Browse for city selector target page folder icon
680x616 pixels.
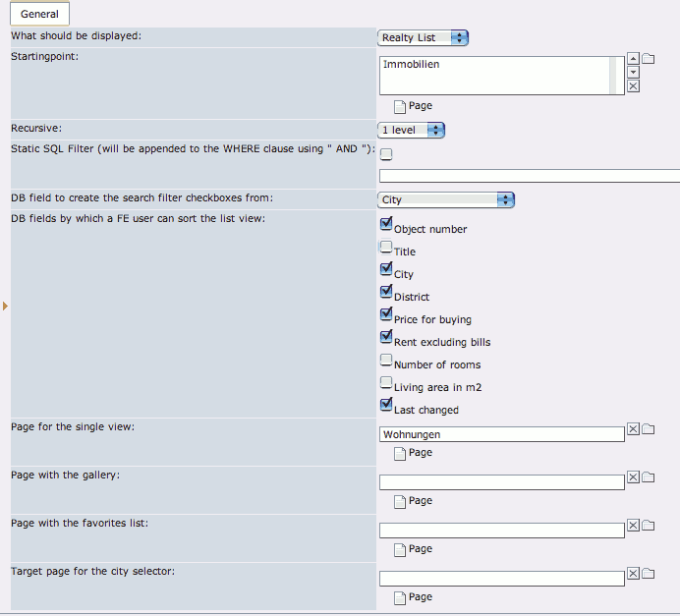[x=648, y=574]
